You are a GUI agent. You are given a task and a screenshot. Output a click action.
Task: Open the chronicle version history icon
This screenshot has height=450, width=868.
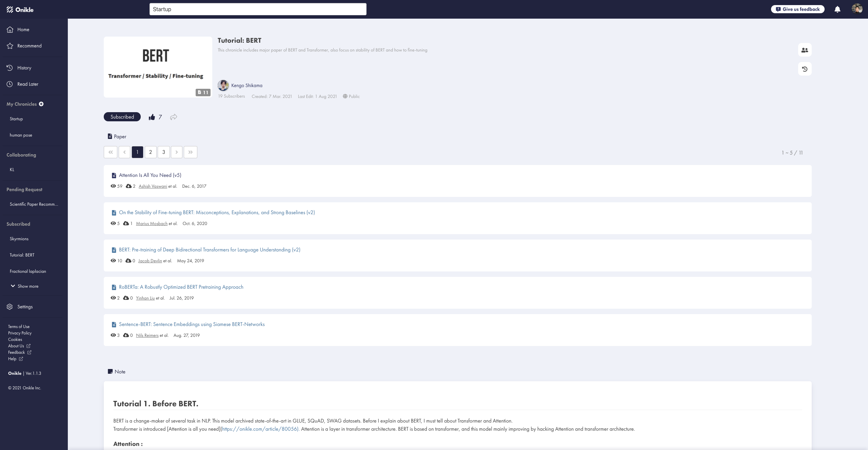pyautogui.click(x=805, y=69)
